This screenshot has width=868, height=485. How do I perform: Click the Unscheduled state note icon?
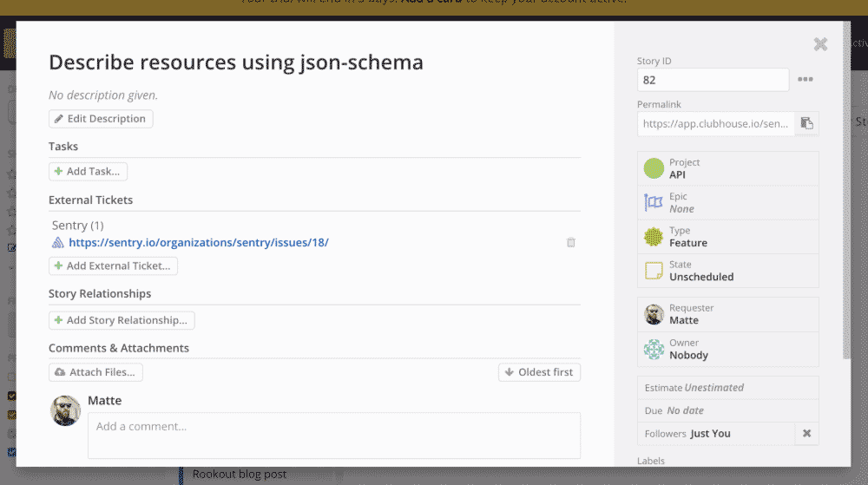(x=654, y=271)
